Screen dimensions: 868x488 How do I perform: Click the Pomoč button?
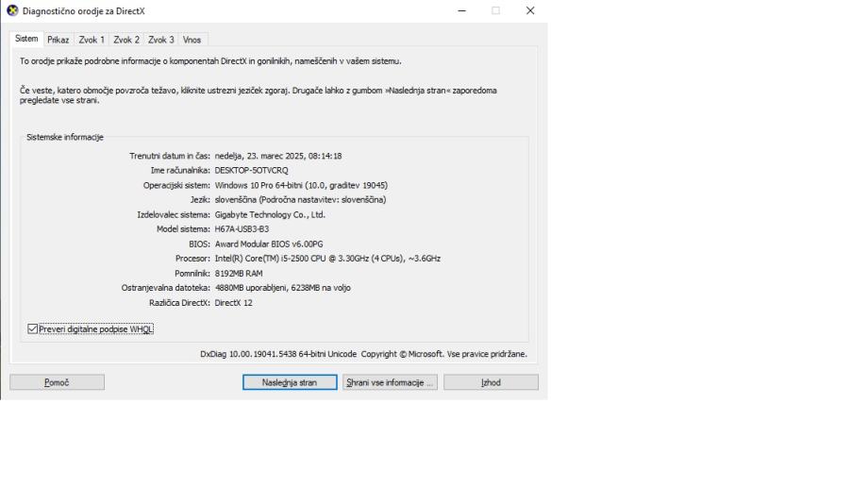point(57,382)
